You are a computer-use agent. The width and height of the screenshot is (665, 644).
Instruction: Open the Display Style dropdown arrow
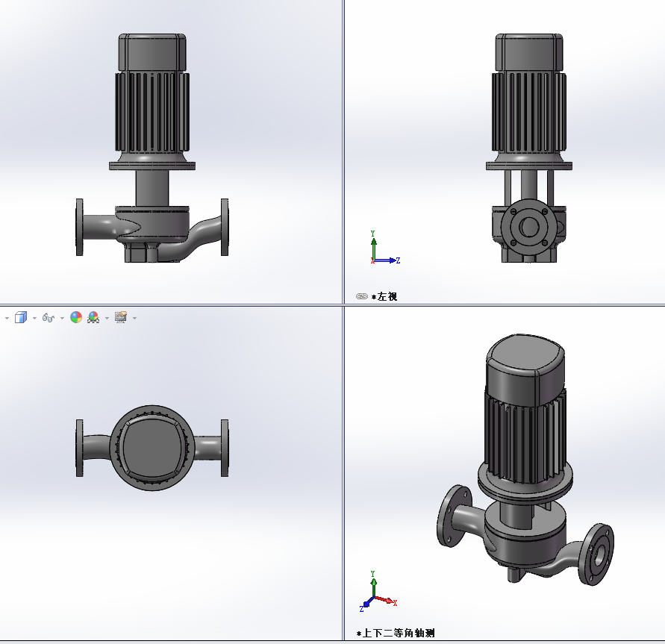coord(35,318)
